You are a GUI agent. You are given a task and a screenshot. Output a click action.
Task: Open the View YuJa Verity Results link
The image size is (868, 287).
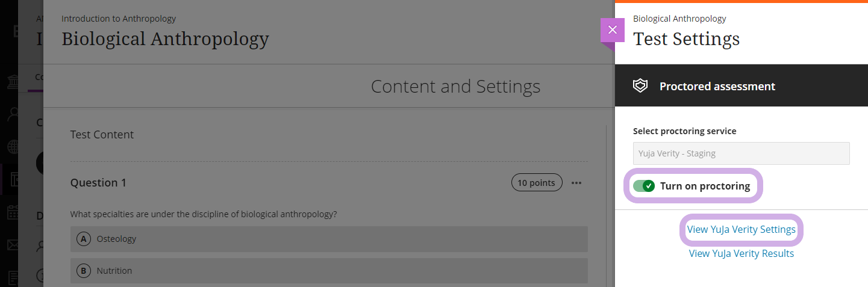742,253
